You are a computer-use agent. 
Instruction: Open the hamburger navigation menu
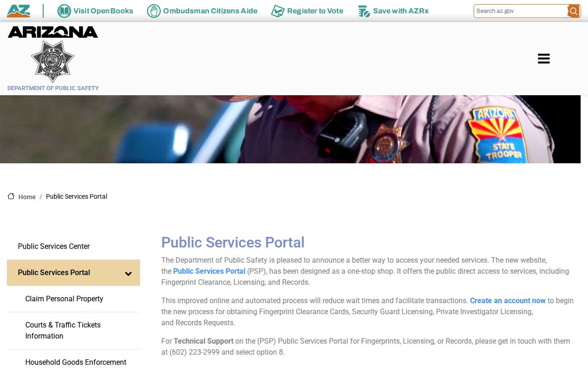click(544, 58)
